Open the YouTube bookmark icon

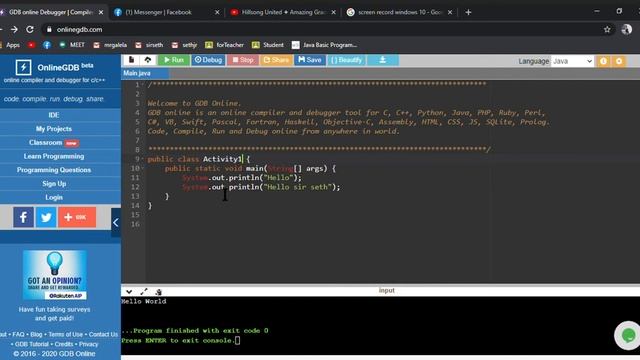pos(31,45)
